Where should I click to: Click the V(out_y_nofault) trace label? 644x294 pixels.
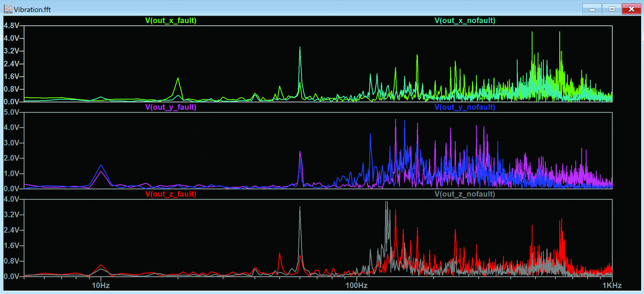[465, 107]
